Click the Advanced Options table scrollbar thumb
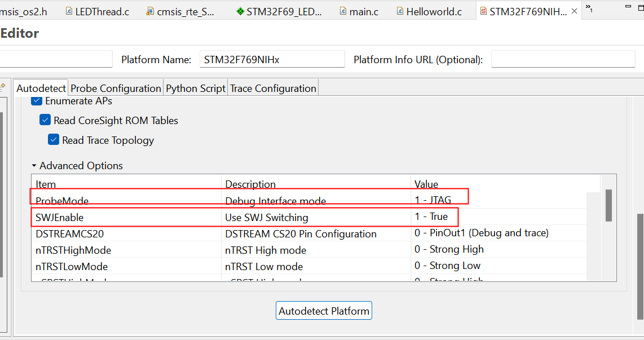 coord(608,205)
